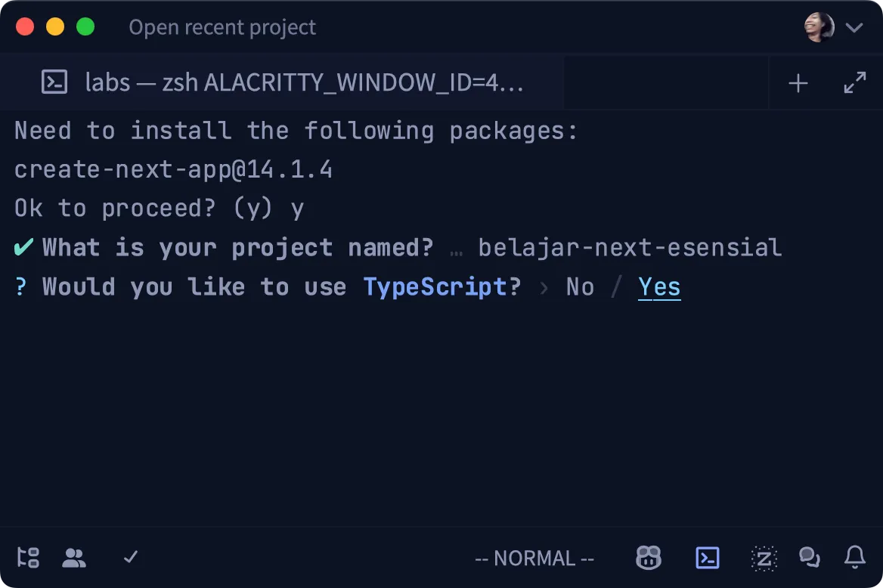
Task: Toggle the terminal dock icon
Action: tap(708, 558)
